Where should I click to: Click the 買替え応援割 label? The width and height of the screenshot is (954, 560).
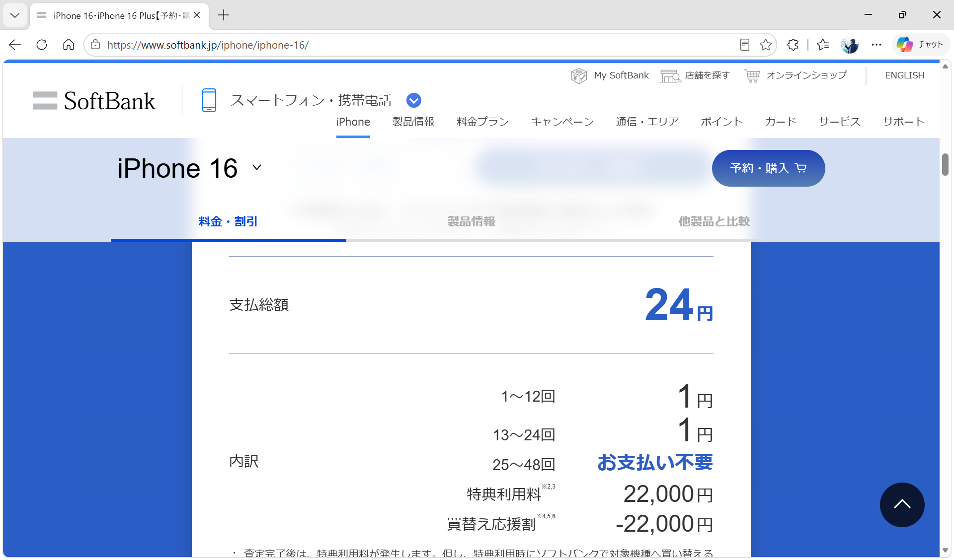pyautogui.click(x=491, y=524)
